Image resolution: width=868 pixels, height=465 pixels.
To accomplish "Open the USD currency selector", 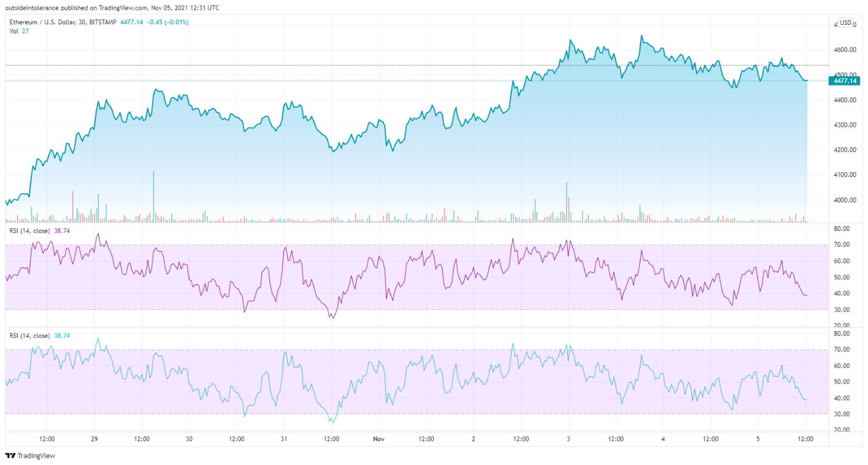I will coord(846,22).
